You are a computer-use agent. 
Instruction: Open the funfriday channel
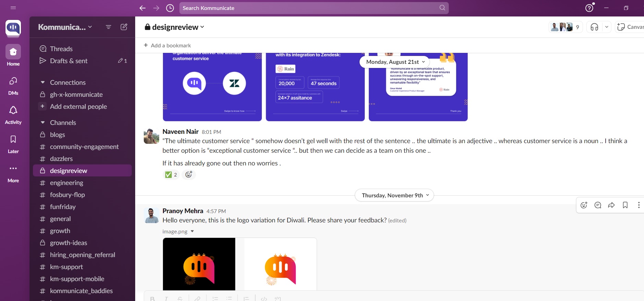coord(82,207)
